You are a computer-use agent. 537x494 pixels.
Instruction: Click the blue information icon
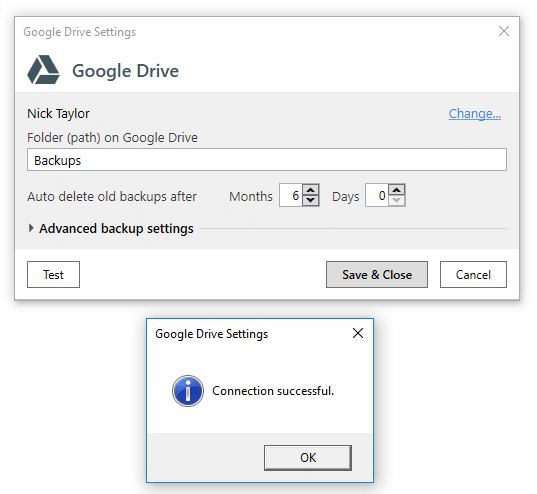point(188,391)
